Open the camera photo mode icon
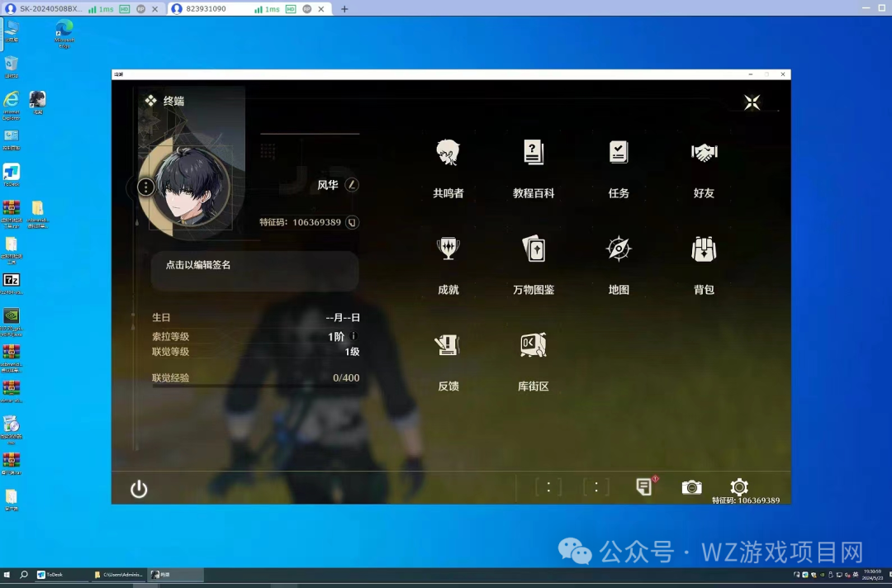The width and height of the screenshot is (892, 588). [691, 487]
